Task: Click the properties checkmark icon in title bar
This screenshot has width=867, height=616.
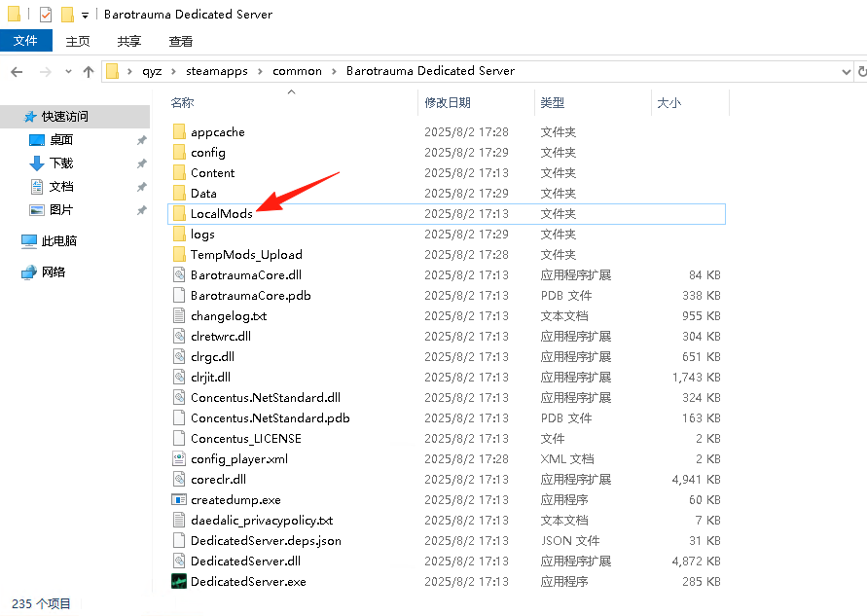Action: [46, 14]
